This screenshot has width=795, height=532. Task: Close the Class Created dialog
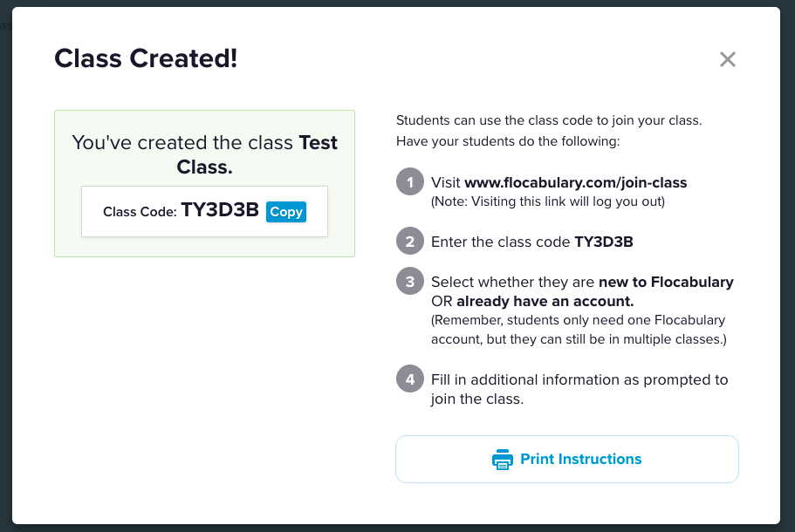pyautogui.click(x=728, y=59)
